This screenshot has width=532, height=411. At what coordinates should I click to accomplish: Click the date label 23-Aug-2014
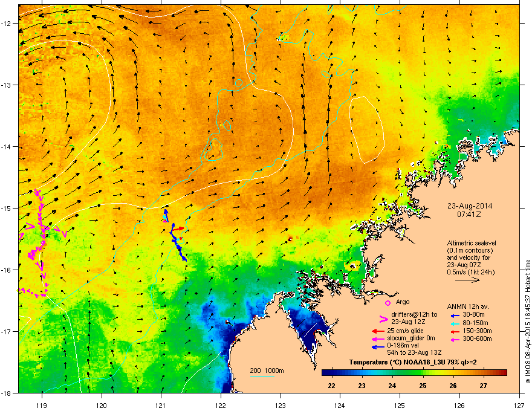pos(470,206)
